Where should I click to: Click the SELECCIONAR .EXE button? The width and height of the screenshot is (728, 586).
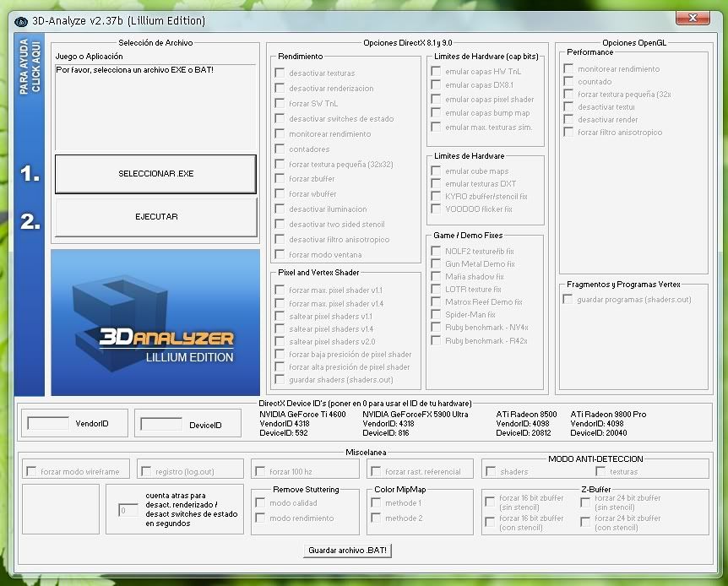155,174
